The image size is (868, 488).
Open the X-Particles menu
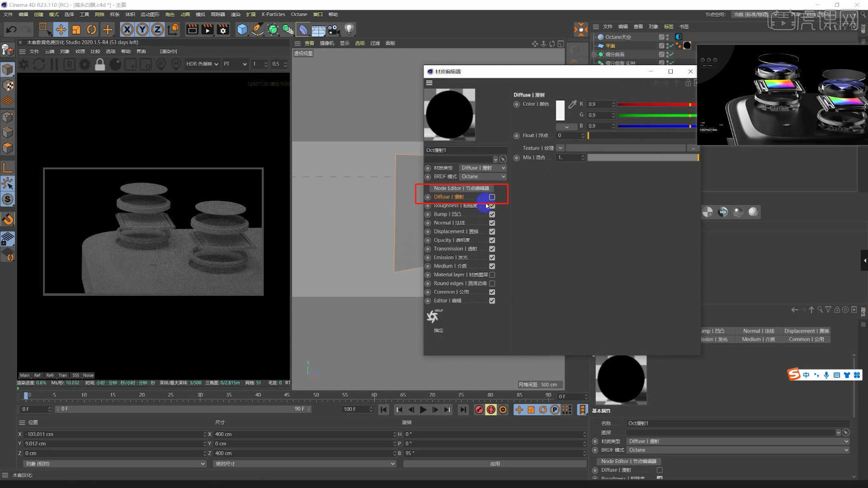(x=273, y=14)
